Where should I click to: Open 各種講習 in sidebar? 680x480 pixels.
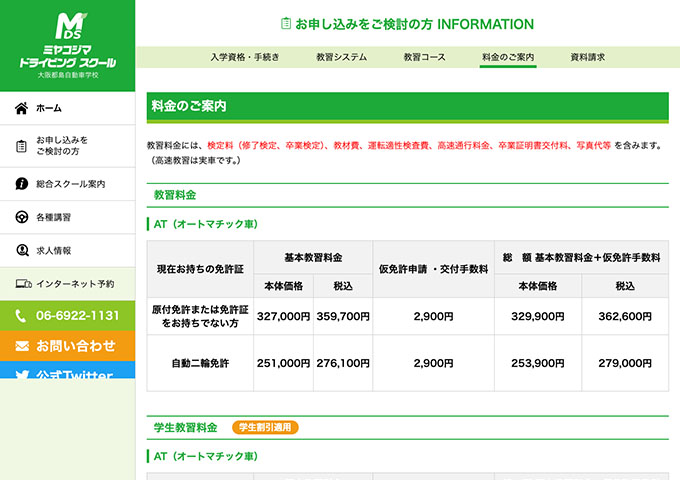pyautogui.click(x=68, y=217)
